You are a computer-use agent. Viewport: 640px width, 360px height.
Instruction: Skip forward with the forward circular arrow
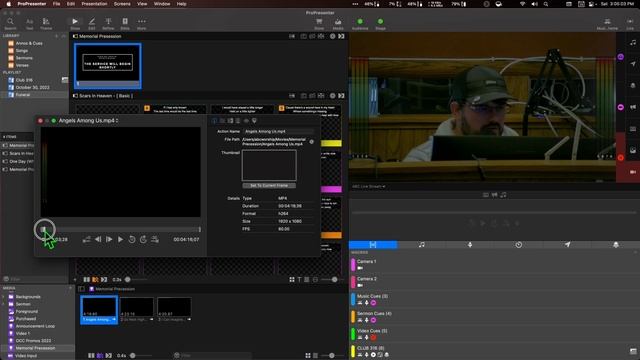click(143, 240)
